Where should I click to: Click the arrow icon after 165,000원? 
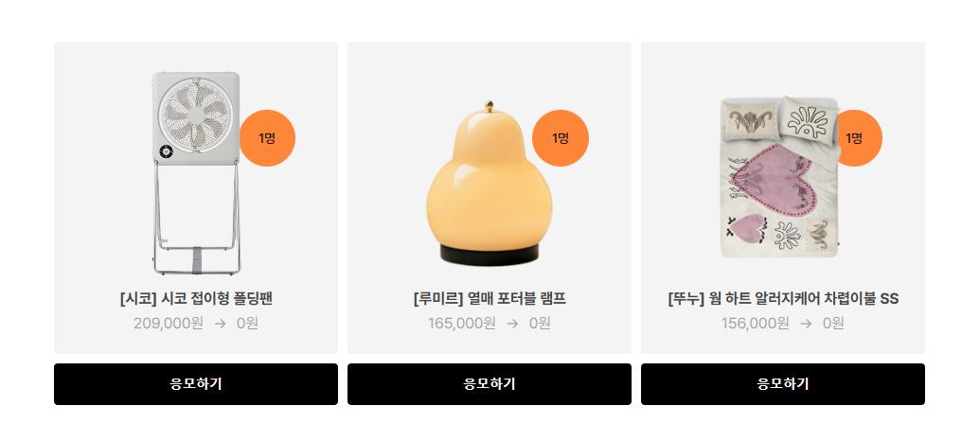click(x=512, y=324)
